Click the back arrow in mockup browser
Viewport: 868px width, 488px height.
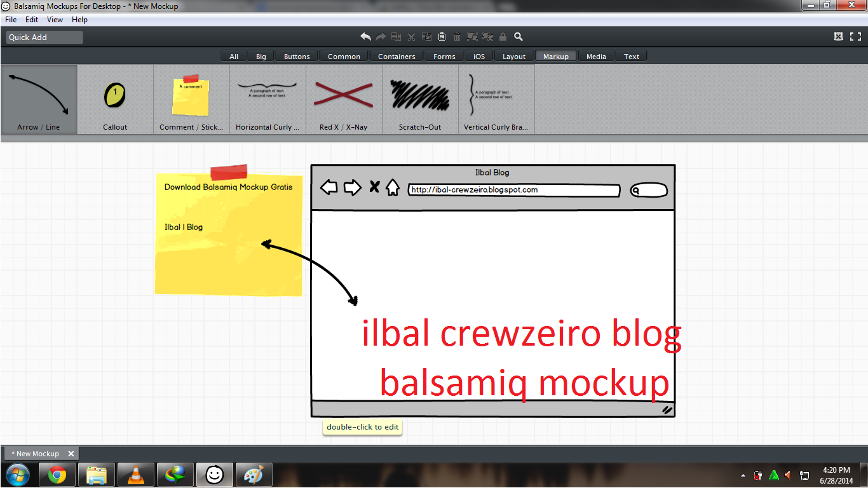click(329, 187)
